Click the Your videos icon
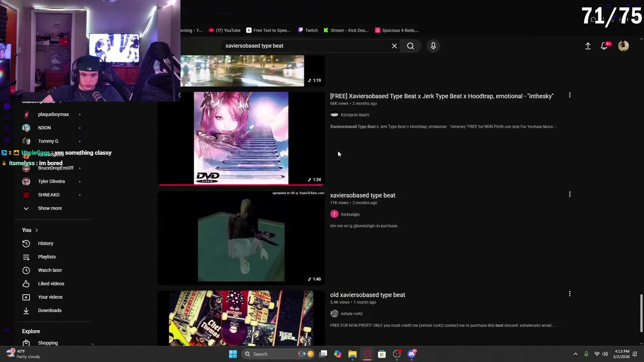The image size is (644, 362). [x=26, y=297]
